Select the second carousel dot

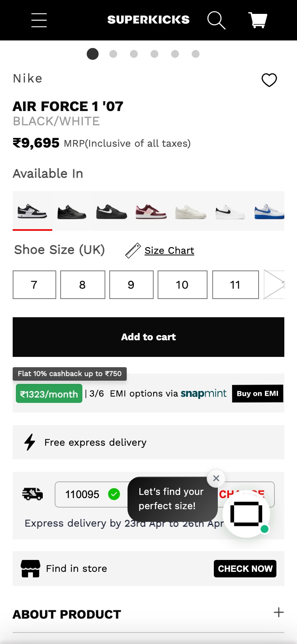pyautogui.click(x=113, y=54)
